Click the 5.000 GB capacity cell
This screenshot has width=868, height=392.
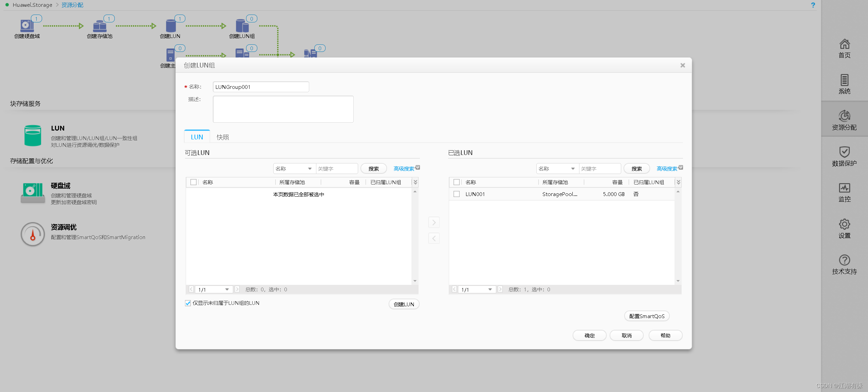[x=613, y=194]
